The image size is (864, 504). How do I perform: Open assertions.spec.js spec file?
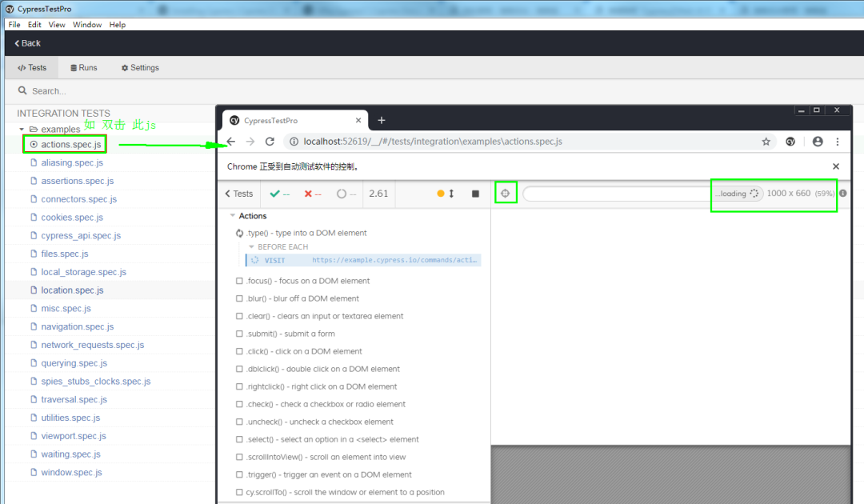(x=77, y=181)
